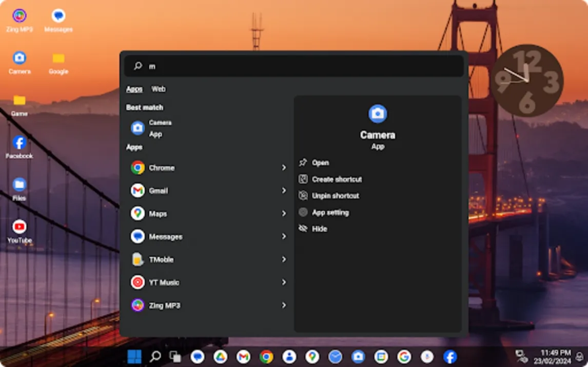
Task: Expand the Maps result chevron
Action: pyautogui.click(x=284, y=214)
